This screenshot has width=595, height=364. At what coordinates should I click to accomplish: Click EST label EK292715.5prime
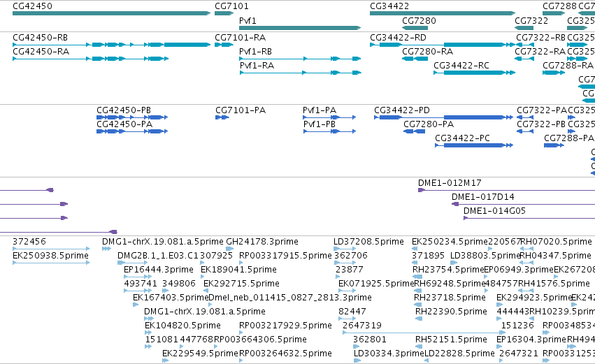[x=241, y=284]
